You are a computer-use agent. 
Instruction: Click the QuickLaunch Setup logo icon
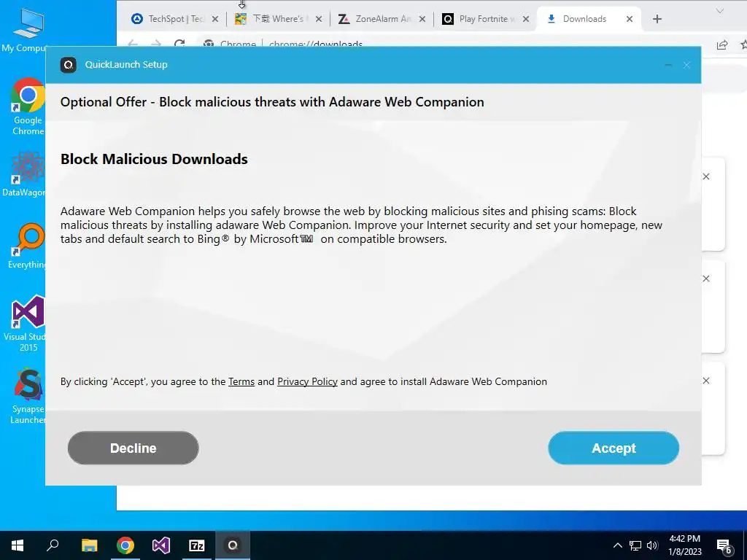point(68,65)
